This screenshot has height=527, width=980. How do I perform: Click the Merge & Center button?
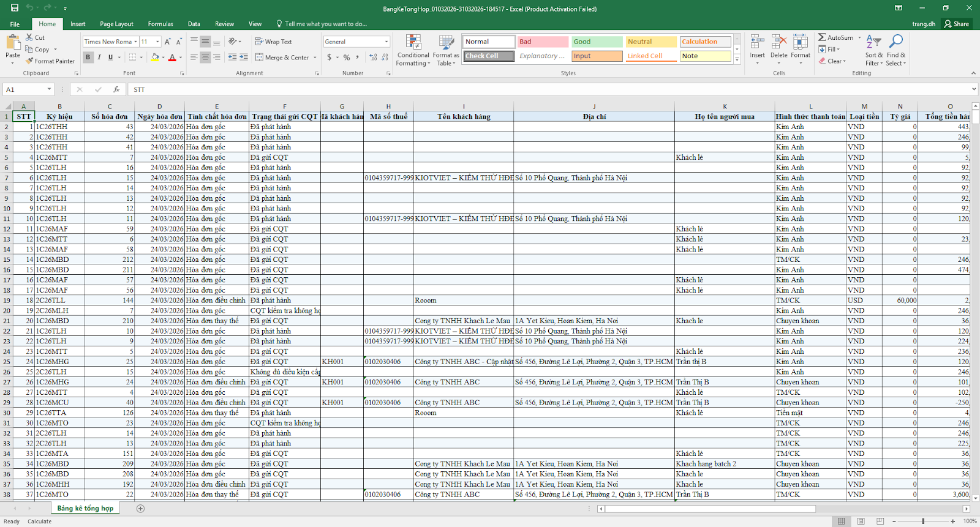(x=282, y=58)
